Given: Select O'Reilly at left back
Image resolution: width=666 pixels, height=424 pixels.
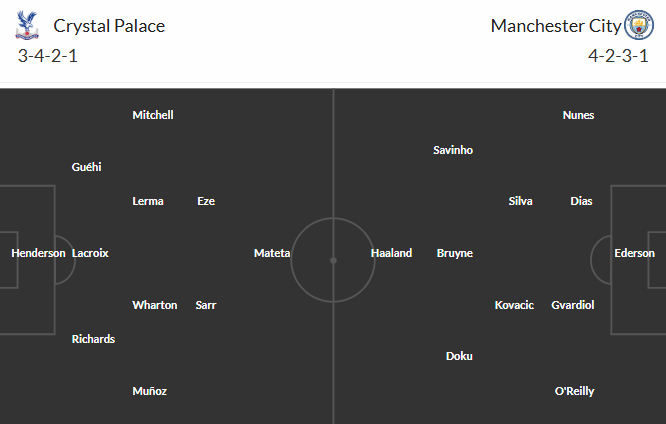Looking at the screenshot, I should (575, 391).
